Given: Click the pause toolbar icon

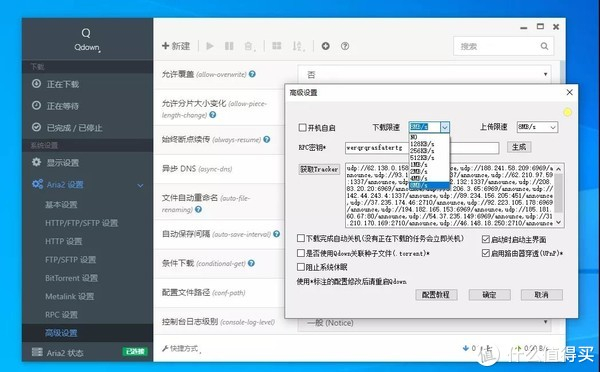Looking at the screenshot, I should 229,46.
